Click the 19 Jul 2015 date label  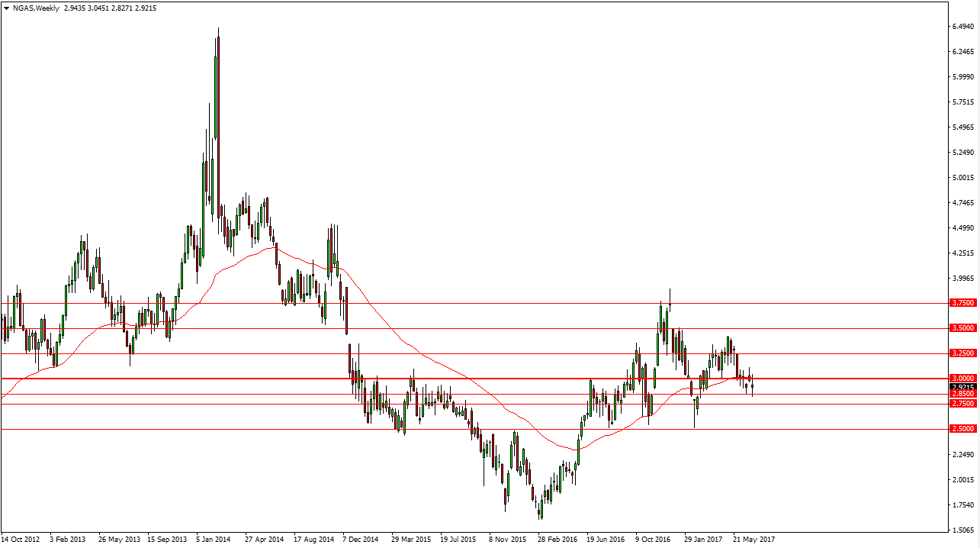[x=459, y=539]
